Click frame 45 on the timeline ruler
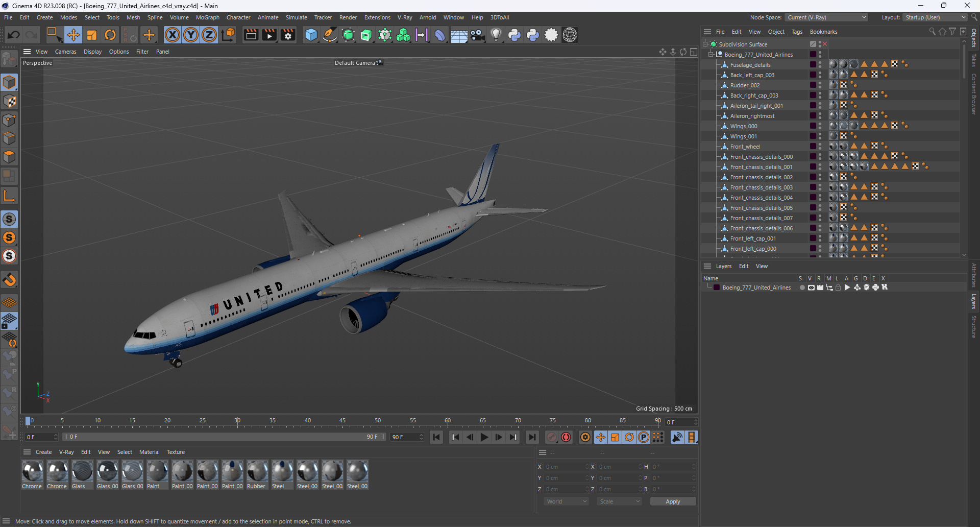This screenshot has height=527, width=980. (342, 421)
